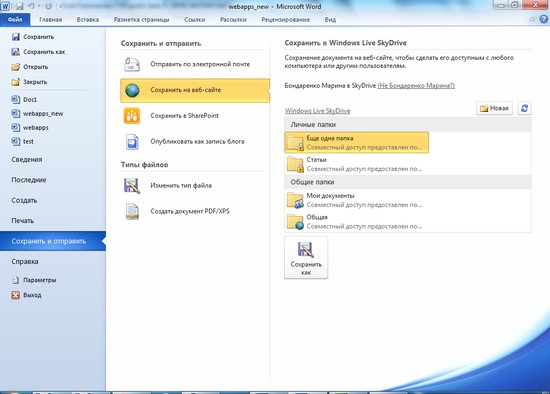
Task: Open the Файл tab
Action: (x=15, y=20)
